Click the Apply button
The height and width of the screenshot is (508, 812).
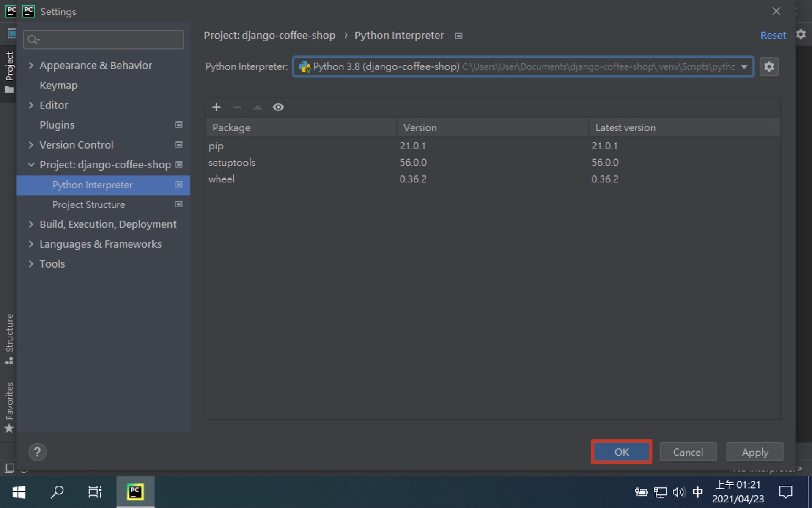coord(755,452)
